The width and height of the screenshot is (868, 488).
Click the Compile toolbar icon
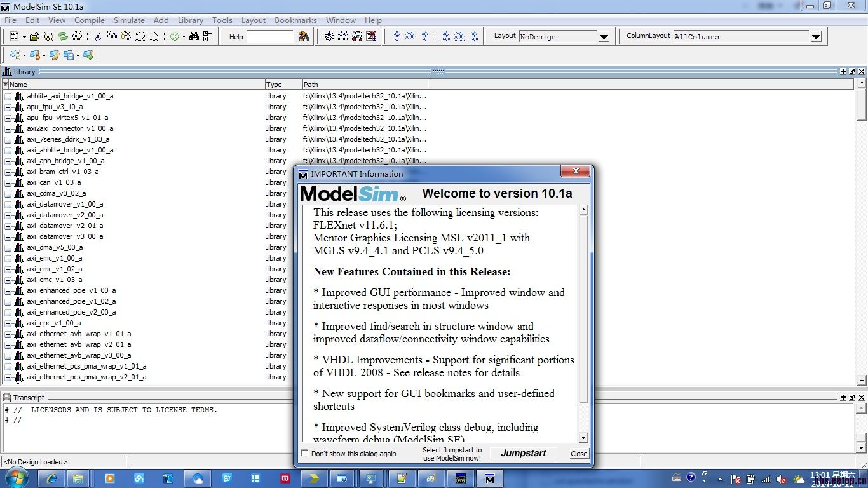tap(329, 37)
